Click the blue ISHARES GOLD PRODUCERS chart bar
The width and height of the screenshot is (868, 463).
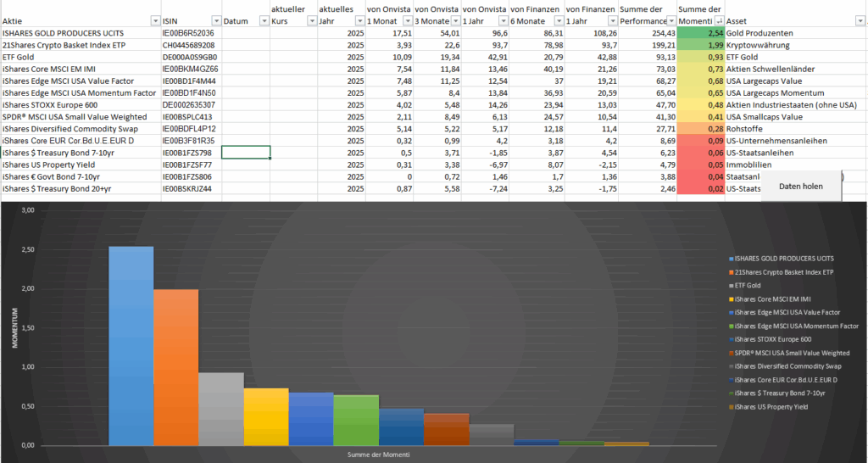131,346
